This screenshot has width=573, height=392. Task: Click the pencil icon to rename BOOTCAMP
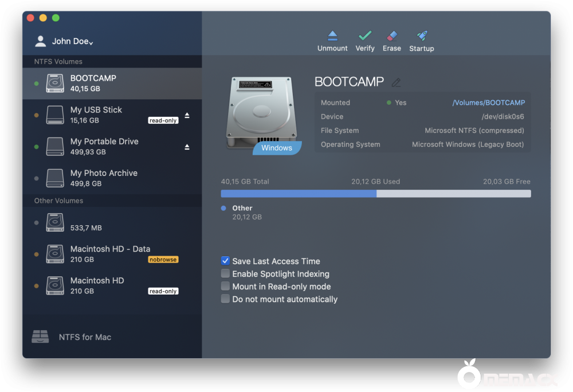396,83
